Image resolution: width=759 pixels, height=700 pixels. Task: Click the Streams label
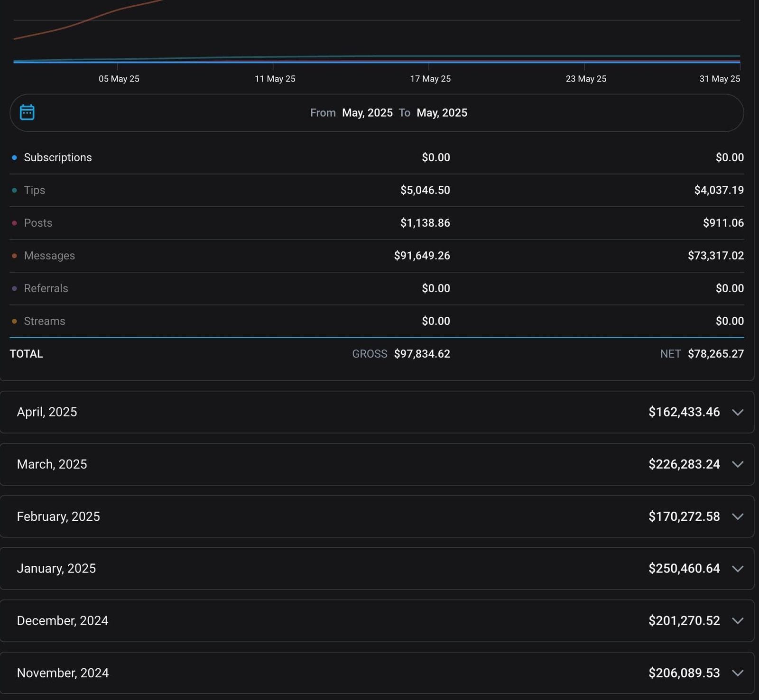pyautogui.click(x=45, y=321)
